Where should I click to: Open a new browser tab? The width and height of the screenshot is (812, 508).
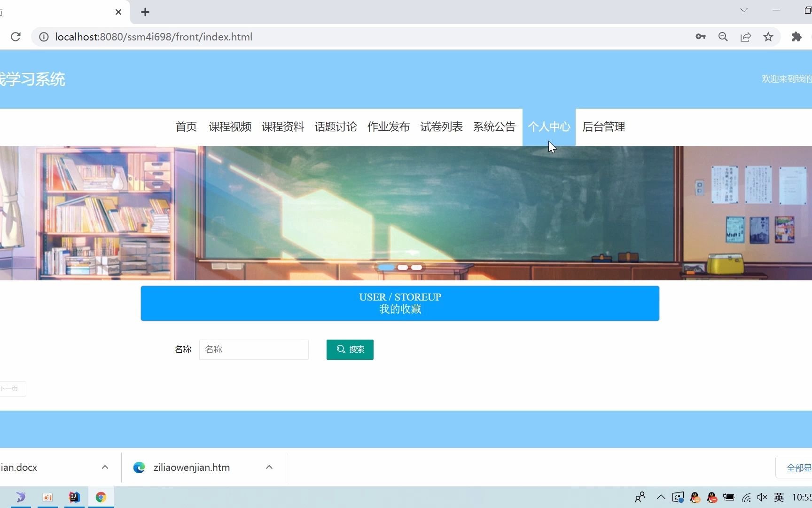pyautogui.click(x=145, y=12)
